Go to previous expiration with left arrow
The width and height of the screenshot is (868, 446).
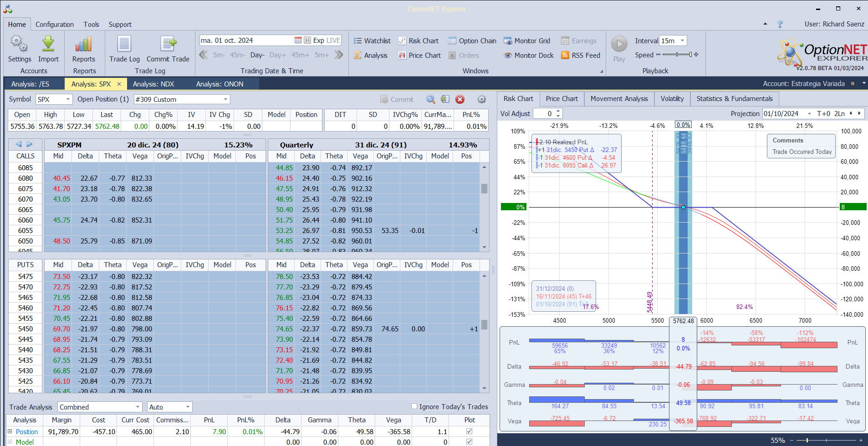tap(19, 144)
